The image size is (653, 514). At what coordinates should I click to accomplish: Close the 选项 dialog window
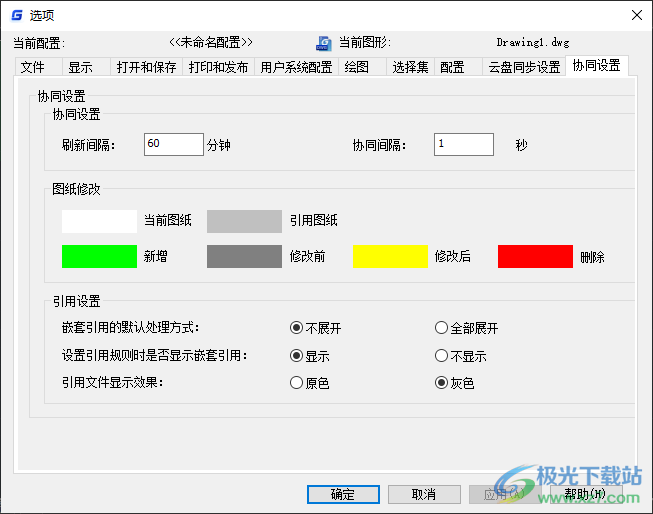(x=636, y=15)
